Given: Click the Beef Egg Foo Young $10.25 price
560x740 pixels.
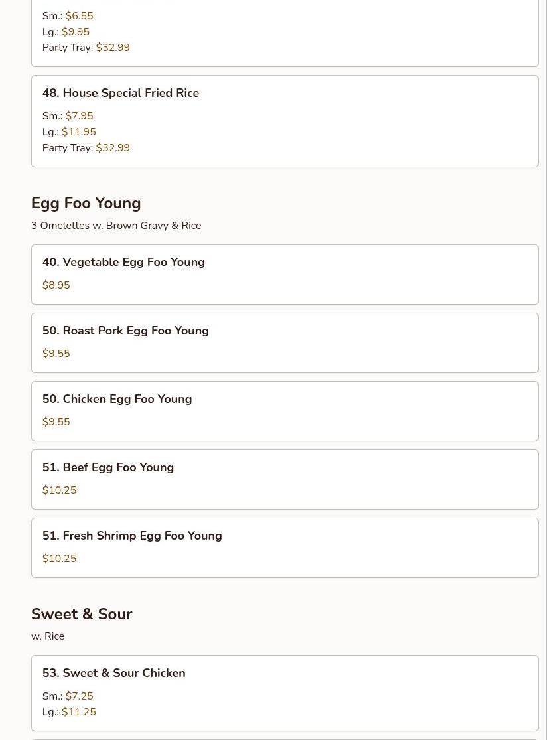Looking at the screenshot, I should [x=60, y=490].
